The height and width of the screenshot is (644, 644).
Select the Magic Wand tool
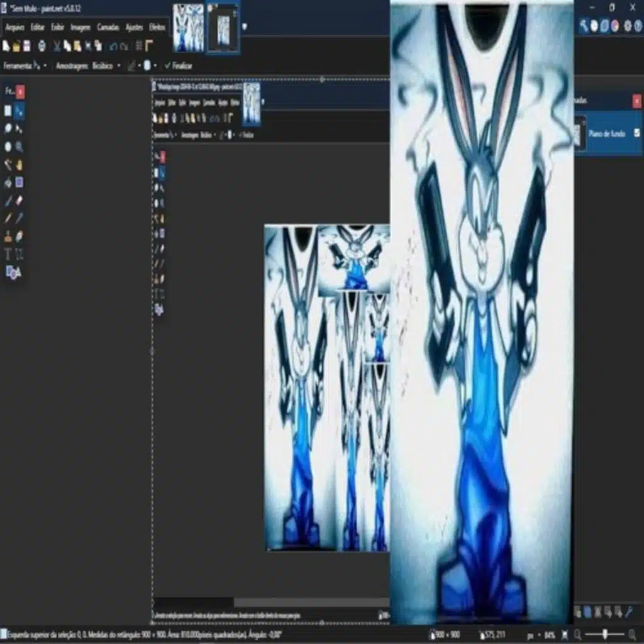tap(8, 164)
